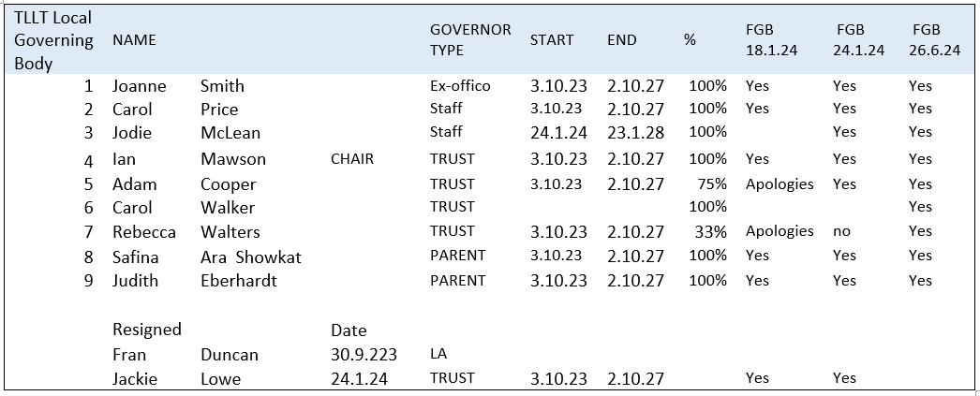Select the Resigned label cell
The width and height of the screenshot is (980, 396).
(147, 330)
